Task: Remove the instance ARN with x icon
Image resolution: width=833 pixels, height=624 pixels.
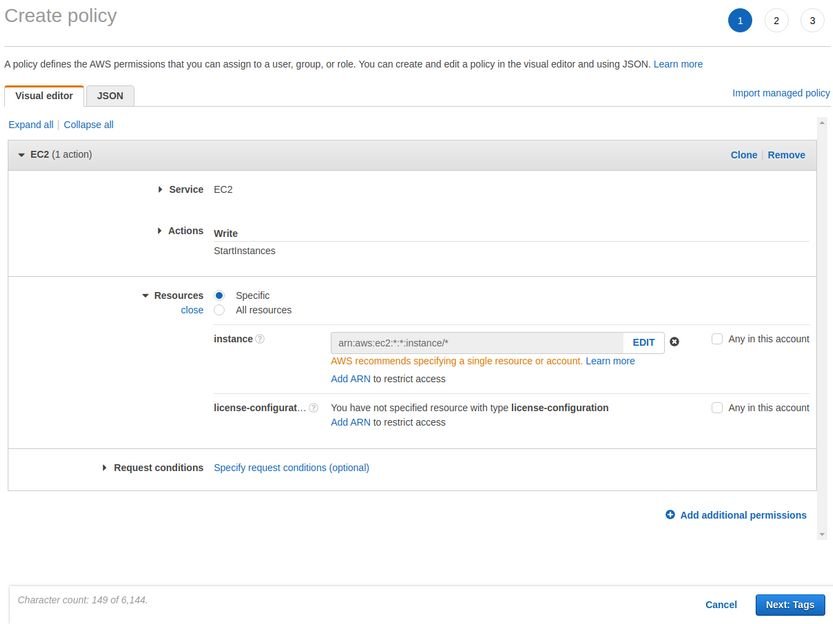Action: [674, 341]
